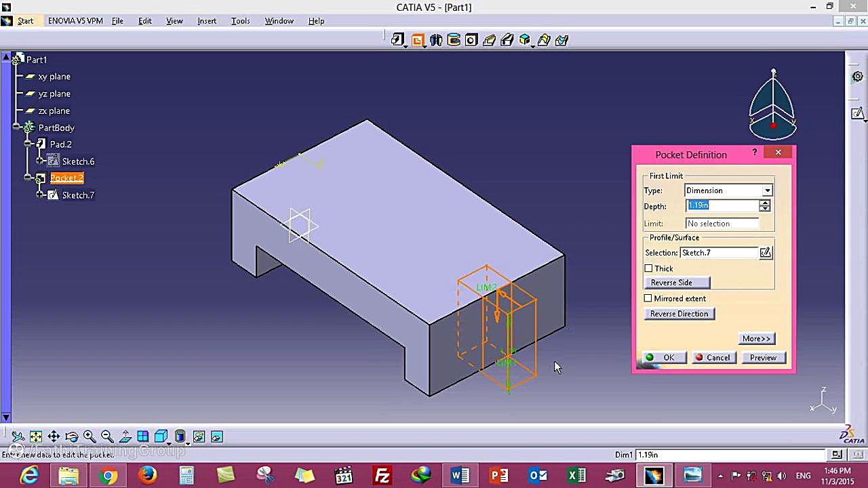The height and width of the screenshot is (488, 868).
Task: Open the Insert menu
Action: point(207,21)
